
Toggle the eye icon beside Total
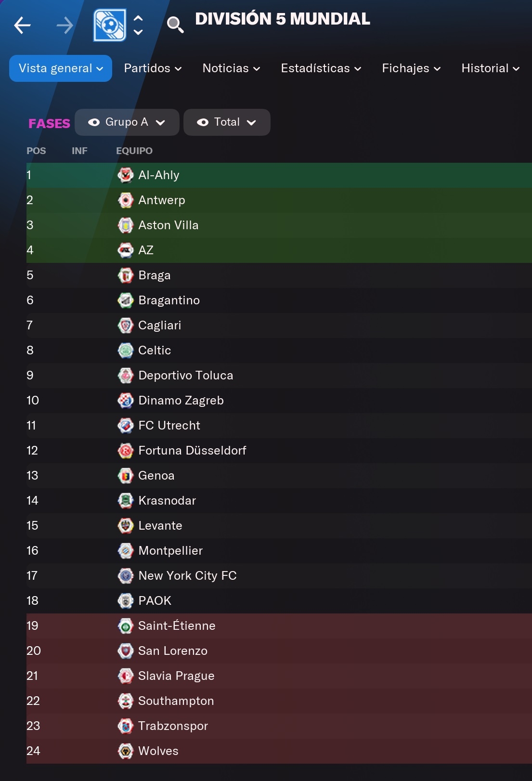coord(203,122)
